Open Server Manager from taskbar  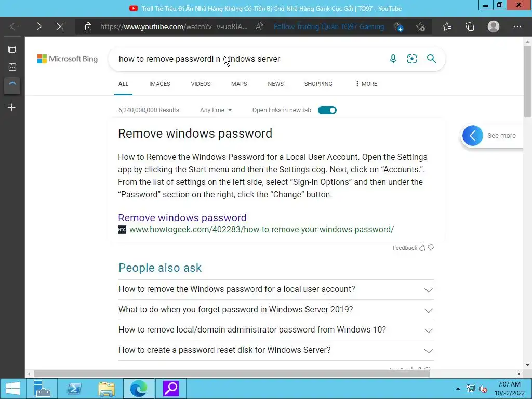(x=42, y=389)
